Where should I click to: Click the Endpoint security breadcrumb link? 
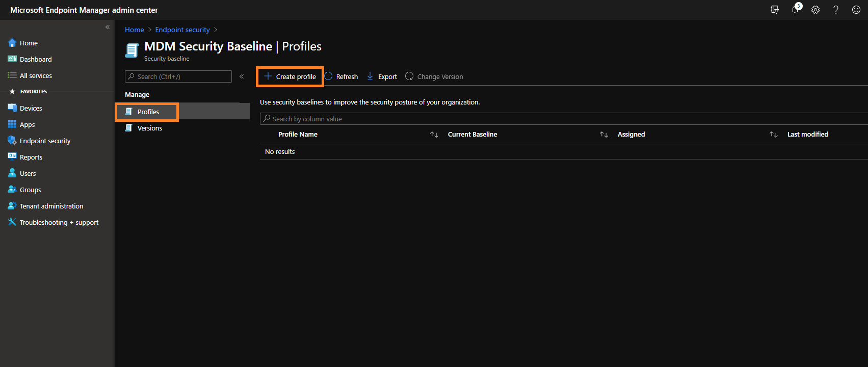[x=182, y=30]
